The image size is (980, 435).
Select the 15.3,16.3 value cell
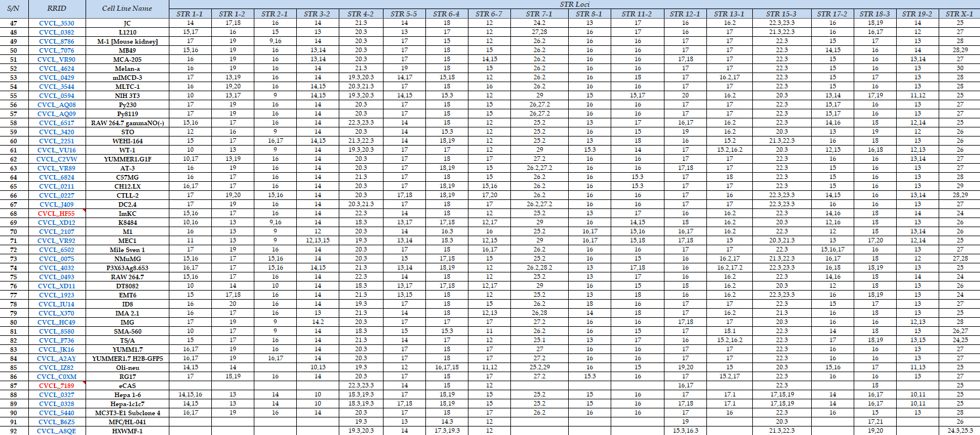click(685, 431)
